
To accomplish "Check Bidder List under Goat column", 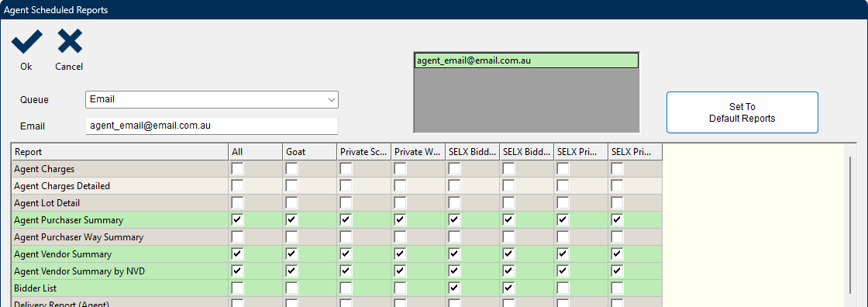I will coord(291,288).
